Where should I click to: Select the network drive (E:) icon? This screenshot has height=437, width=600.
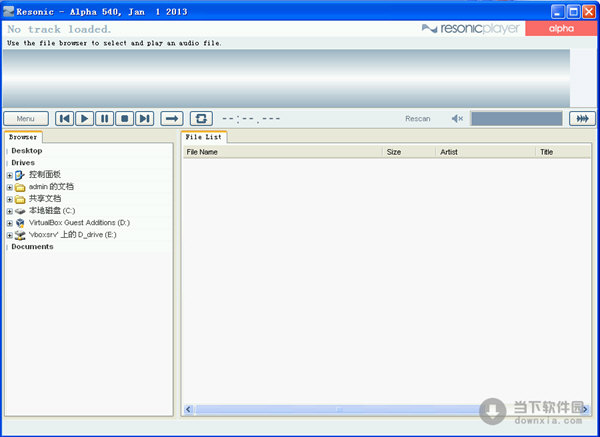click(x=20, y=235)
